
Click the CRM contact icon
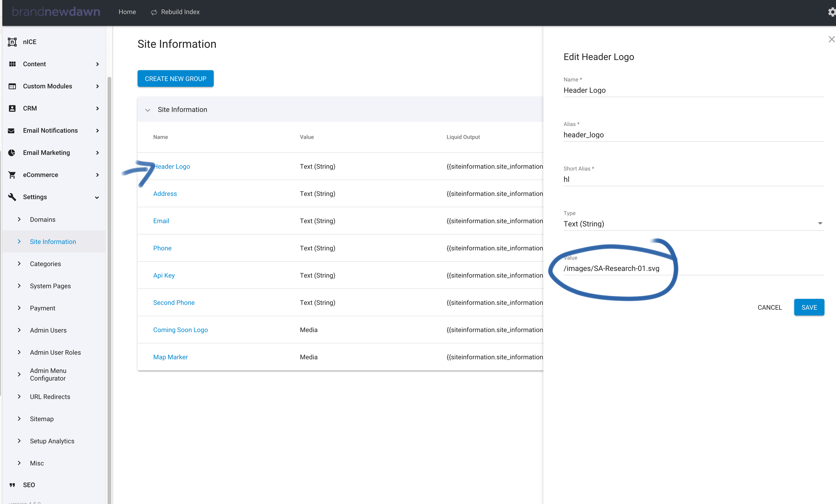[x=12, y=108]
